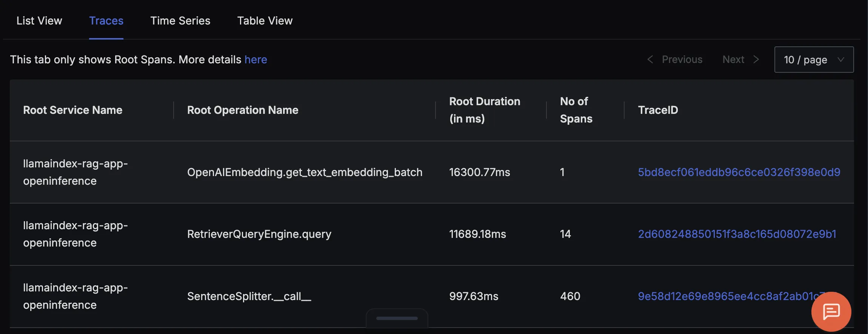Viewport: 868px width, 334px height.
Task: Open the 10 / page size selector
Action: tap(814, 60)
